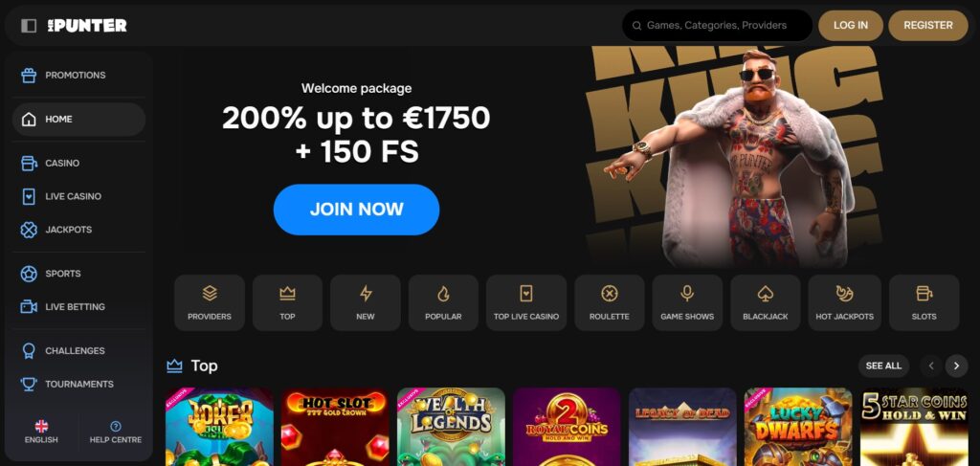Viewport: 980px width, 466px height.
Task: Open Promotions gift icon in sidebar
Action: pyautogui.click(x=29, y=75)
